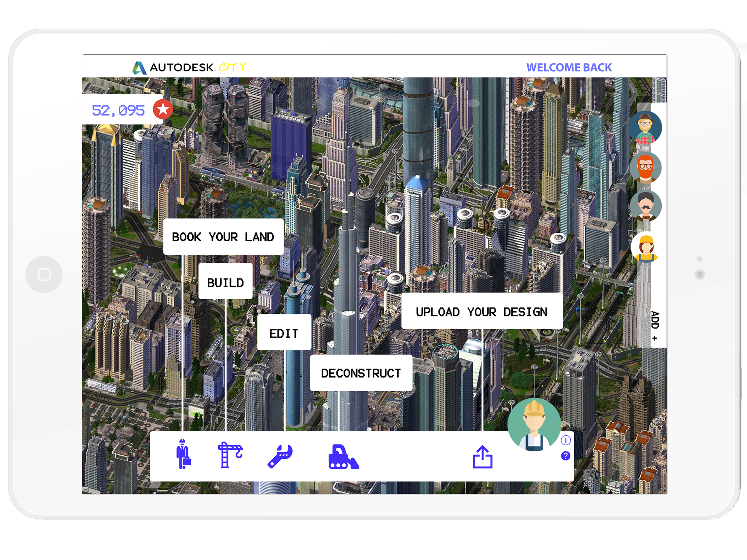Select the female hard-hat avatar in sidebar
The image size is (747, 560).
click(x=646, y=248)
